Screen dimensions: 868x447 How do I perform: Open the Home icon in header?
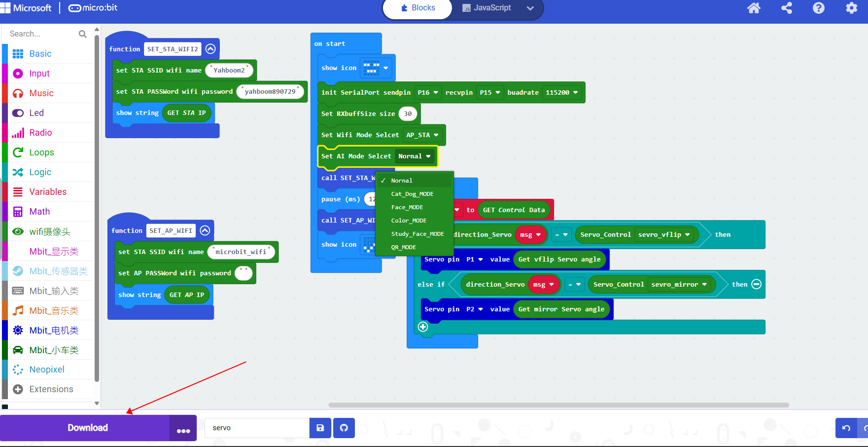[754, 8]
